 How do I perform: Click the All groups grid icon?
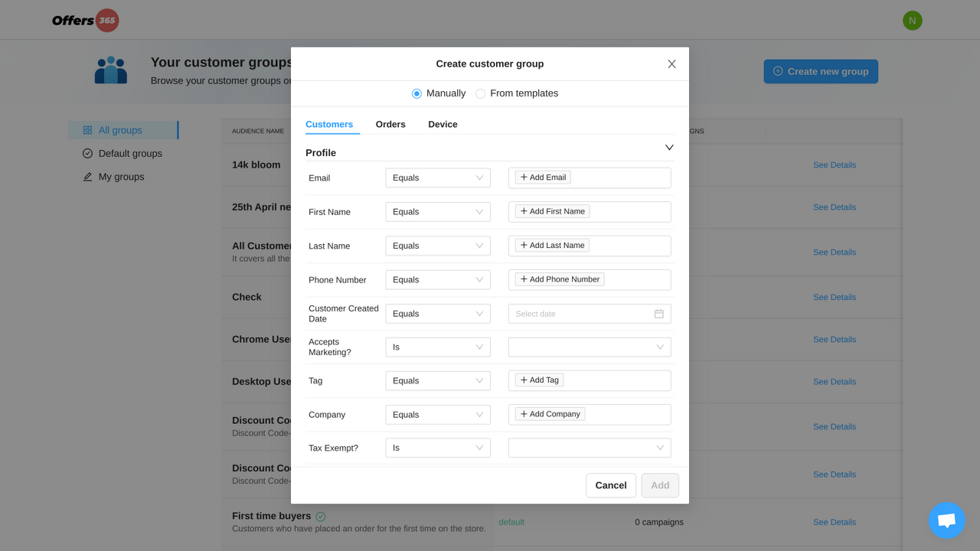(x=87, y=130)
